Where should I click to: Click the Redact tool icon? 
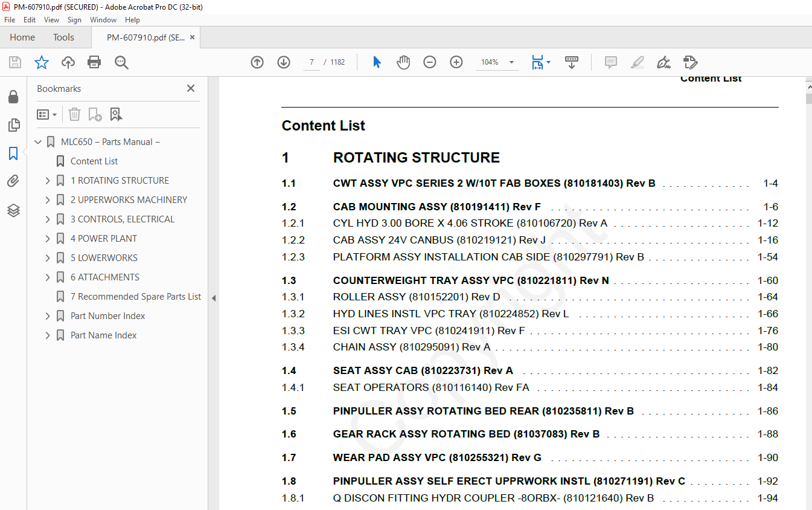pos(690,62)
